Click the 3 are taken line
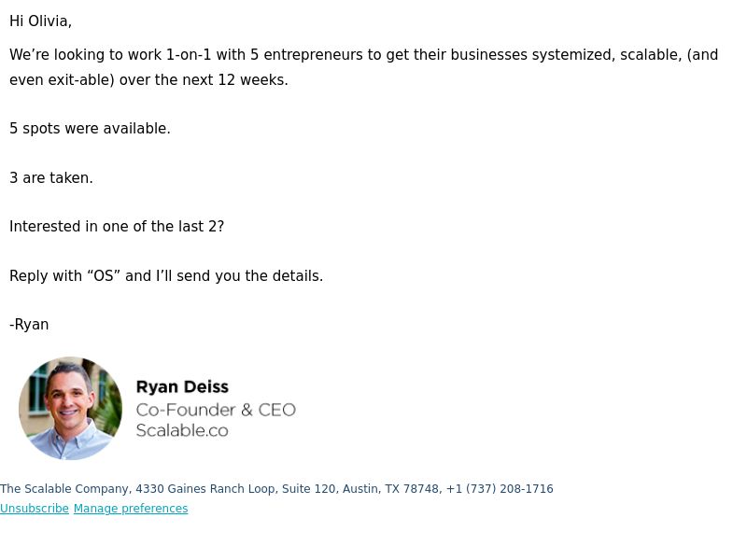This screenshot has height=560, width=747. (51, 178)
